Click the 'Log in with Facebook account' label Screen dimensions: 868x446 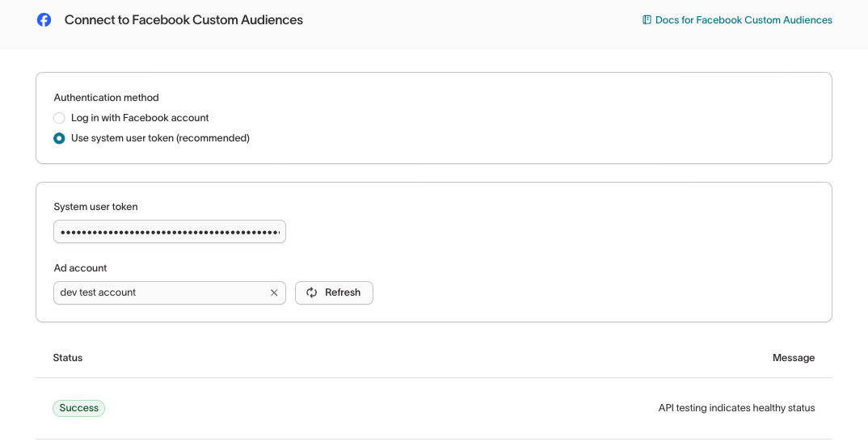tap(140, 118)
